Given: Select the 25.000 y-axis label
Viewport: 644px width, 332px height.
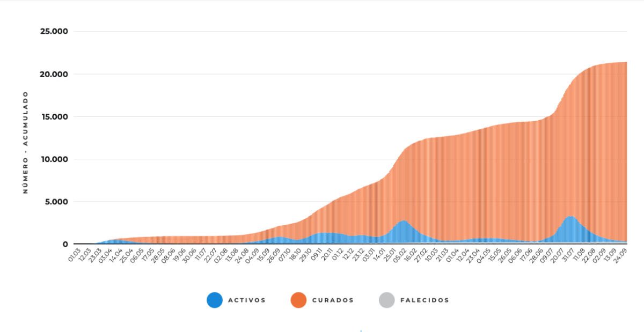Looking at the screenshot, I should [x=54, y=31].
